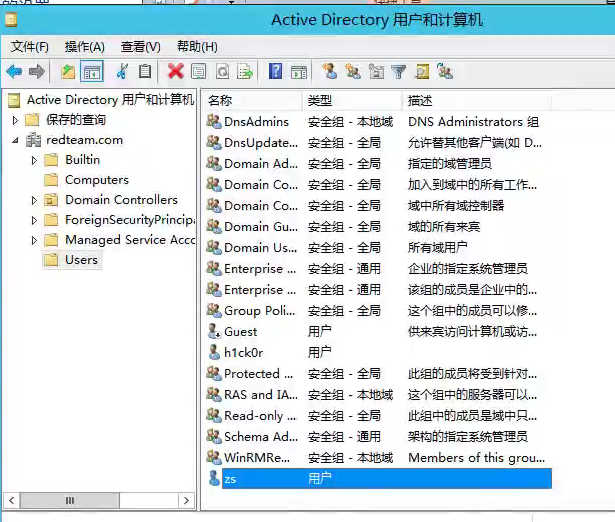The width and height of the screenshot is (615, 522).
Task: Open the 查看(V) menu
Action: coord(140,46)
